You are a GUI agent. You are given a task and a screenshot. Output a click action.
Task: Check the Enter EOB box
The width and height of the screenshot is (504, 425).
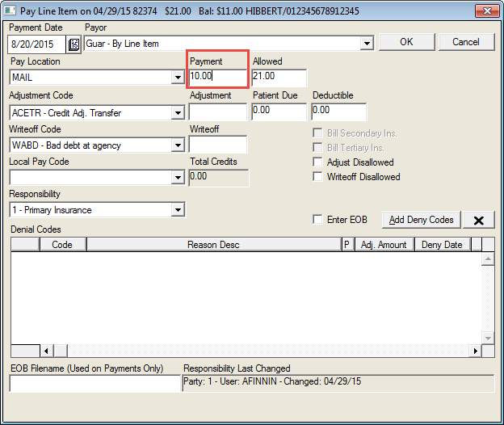pos(318,220)
